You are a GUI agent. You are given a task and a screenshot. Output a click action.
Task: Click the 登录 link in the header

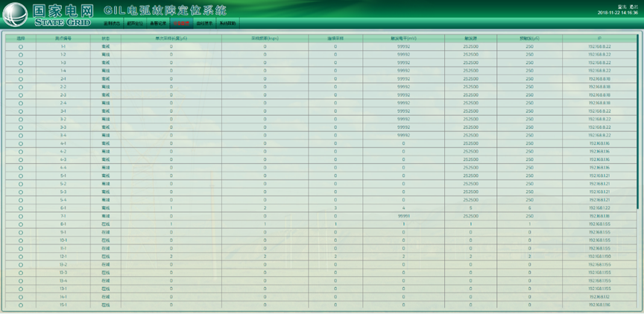pyautogui.click(x=622, y=7)
